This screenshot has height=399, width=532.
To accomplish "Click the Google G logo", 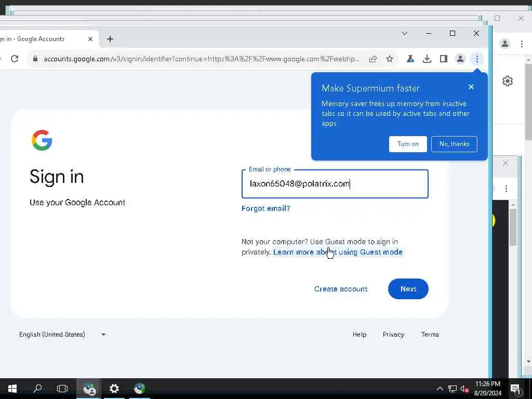I will click(x=42, y=140).
